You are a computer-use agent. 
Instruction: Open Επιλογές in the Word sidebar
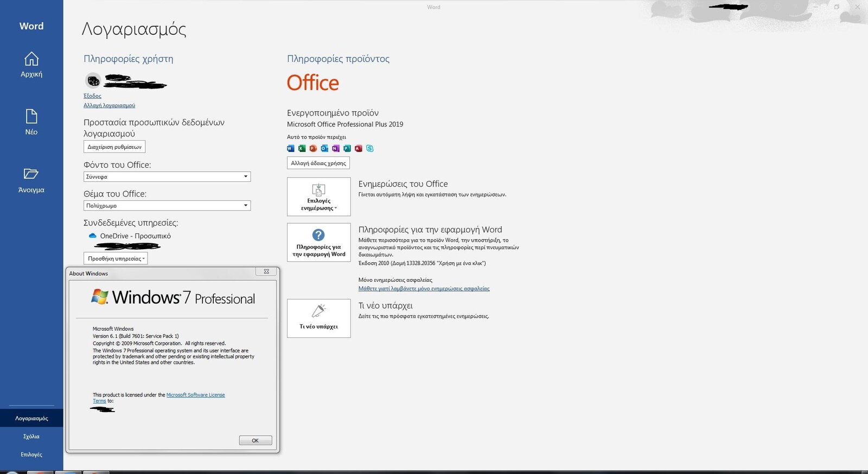coord(31,454)
